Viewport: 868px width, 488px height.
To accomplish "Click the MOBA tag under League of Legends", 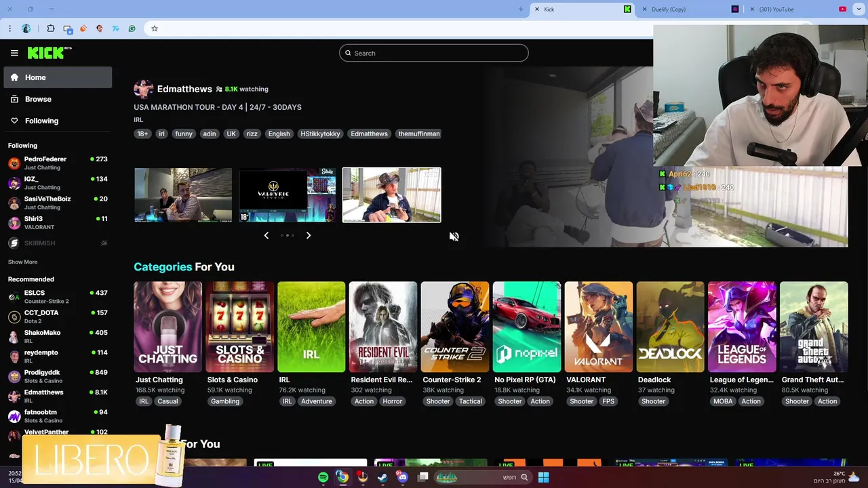I will tap(723, 401).
